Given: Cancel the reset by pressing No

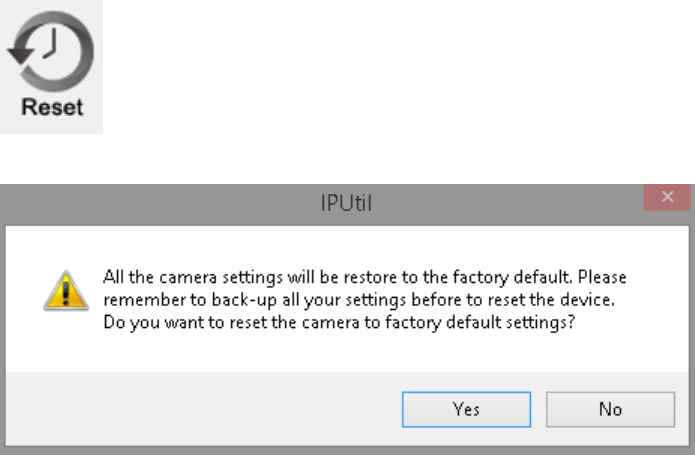Looking at the screenshot, I should 610,409.
